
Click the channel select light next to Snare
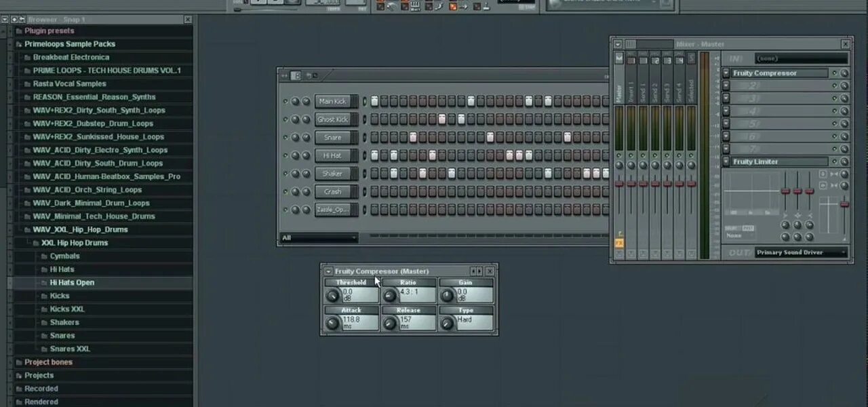click(364, 138)
